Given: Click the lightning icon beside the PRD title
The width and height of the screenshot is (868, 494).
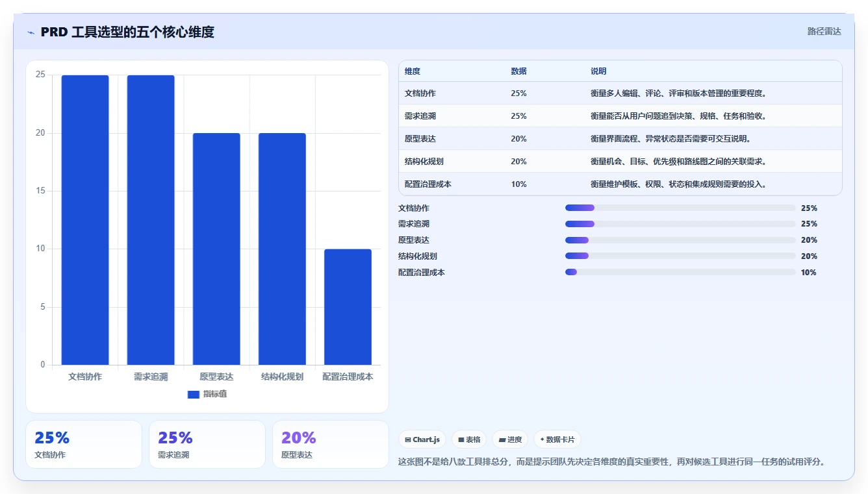Looking at the screenshot, I should coord(31,32).
